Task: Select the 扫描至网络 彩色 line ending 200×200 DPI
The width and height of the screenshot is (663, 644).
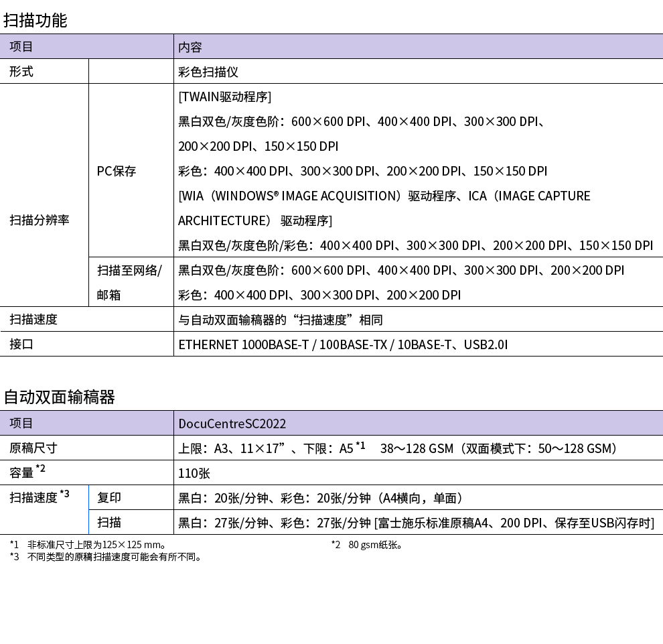Action: point(319,295)
